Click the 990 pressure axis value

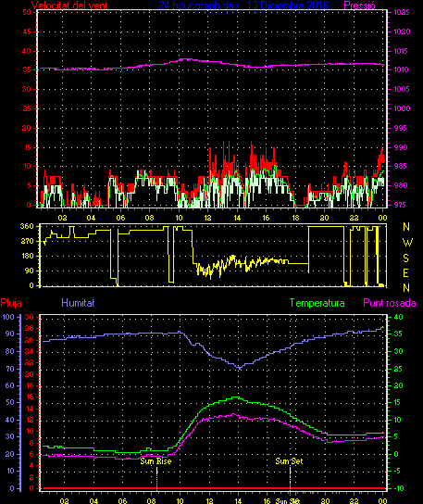(401, 147)
